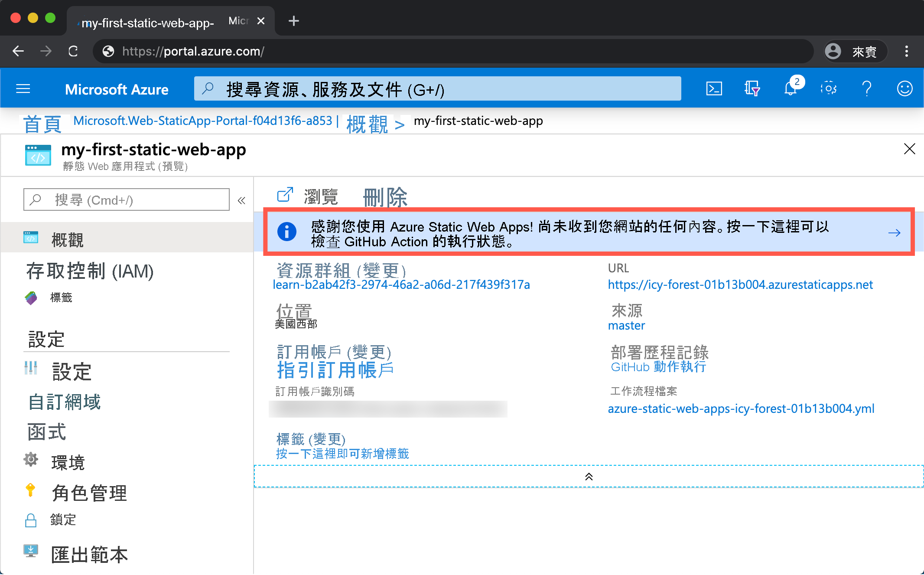This screenshot has width=924, height=575.
Task: Go forward in the browser
Action: coord(46,51)
